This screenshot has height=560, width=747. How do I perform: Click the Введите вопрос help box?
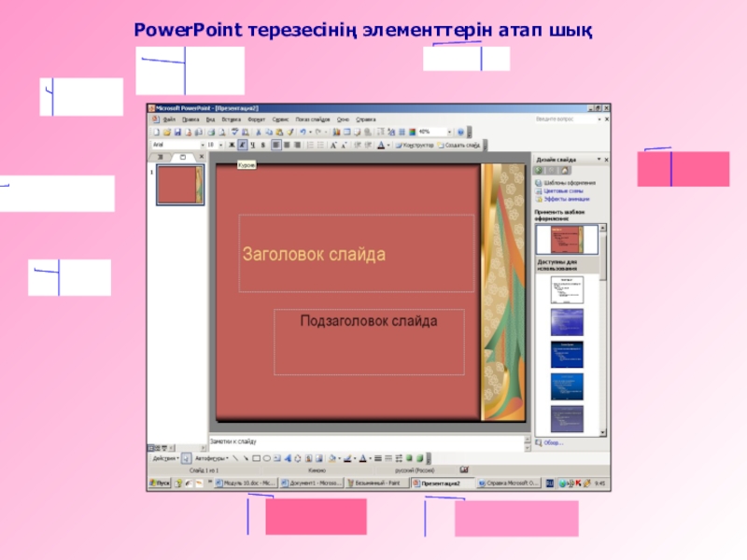click(565, 119)
